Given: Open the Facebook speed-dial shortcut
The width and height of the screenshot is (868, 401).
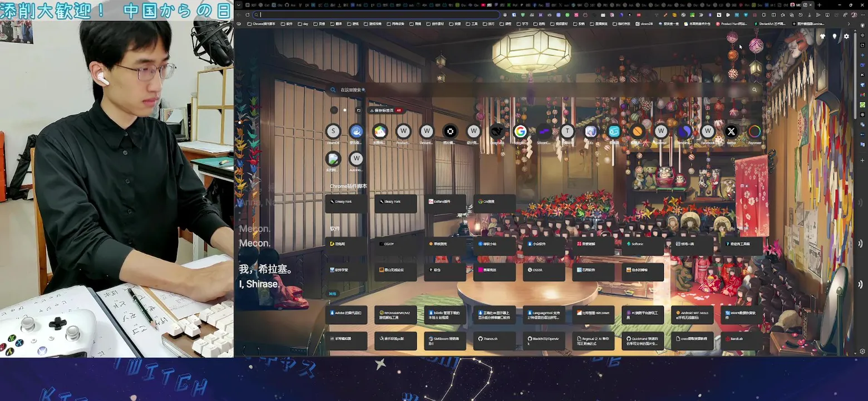Looking at the screenshot, I should [708, 131].
